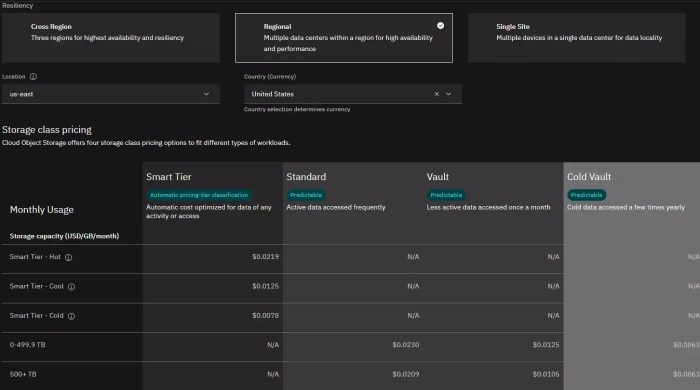700x390 pixels.
Task: Click Vault N/A in Smart Tier - Cold row
Action: [553, 315]
